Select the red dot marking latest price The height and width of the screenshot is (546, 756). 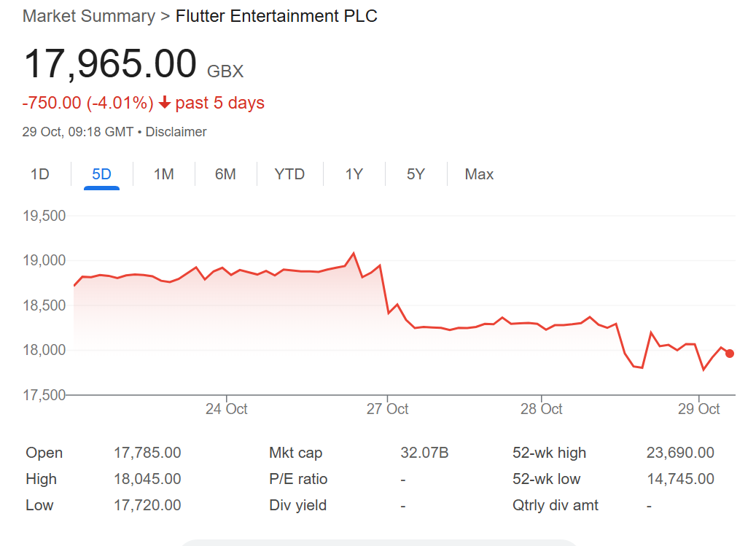click(x=730, y=354)
